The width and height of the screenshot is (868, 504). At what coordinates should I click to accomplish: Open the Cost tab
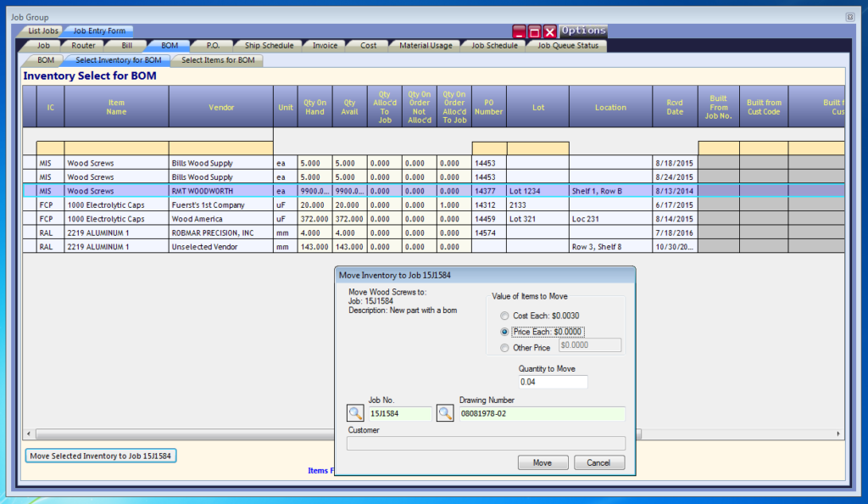click(x=368, y=46)
